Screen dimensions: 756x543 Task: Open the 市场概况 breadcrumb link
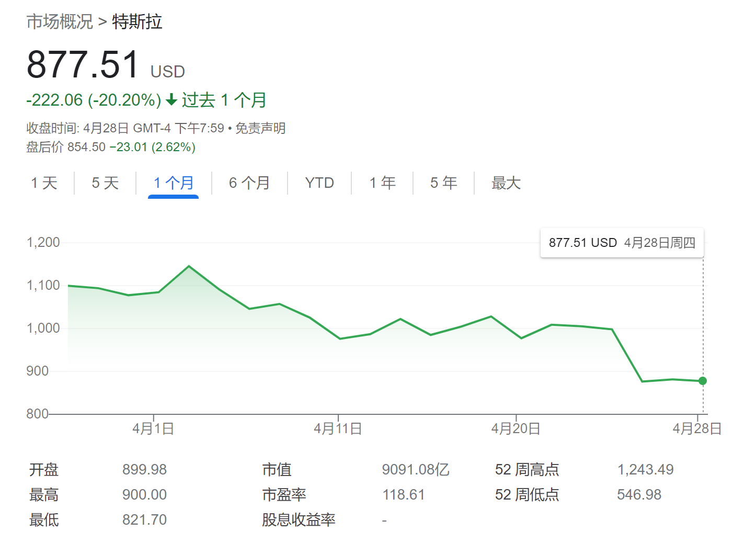pyautogui.click(x=60, y=22)
